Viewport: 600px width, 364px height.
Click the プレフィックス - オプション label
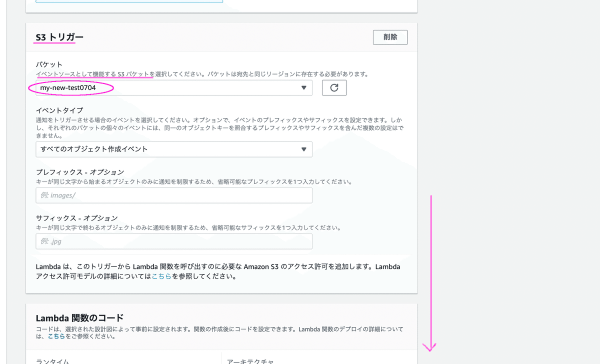tap(80, 172)
